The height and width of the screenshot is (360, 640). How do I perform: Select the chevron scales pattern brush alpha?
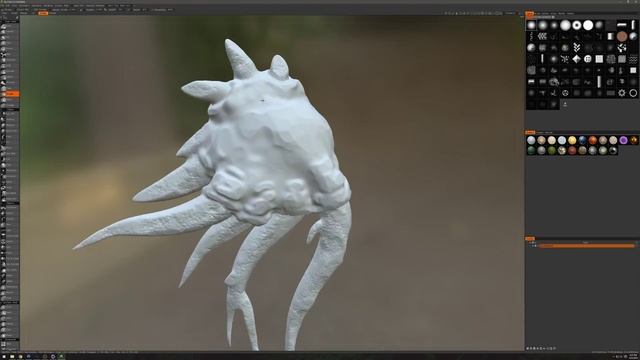(x=542, y=36)
